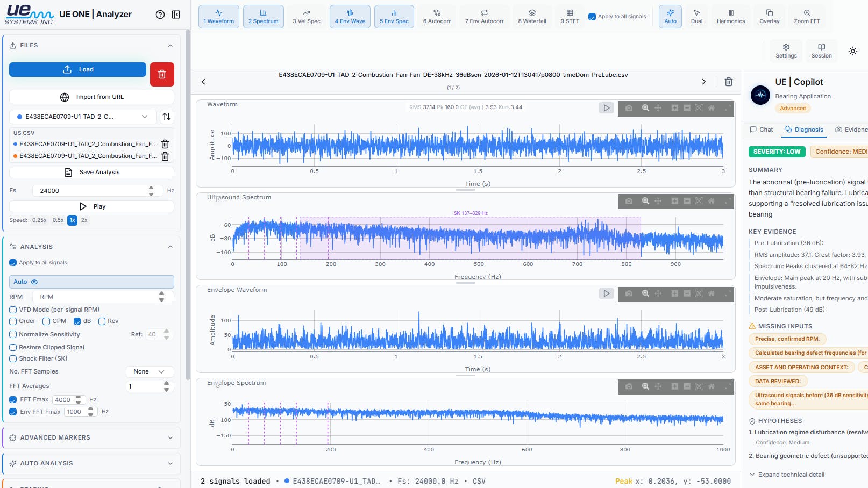Set playback speed to 0.5x

point(58,220)
